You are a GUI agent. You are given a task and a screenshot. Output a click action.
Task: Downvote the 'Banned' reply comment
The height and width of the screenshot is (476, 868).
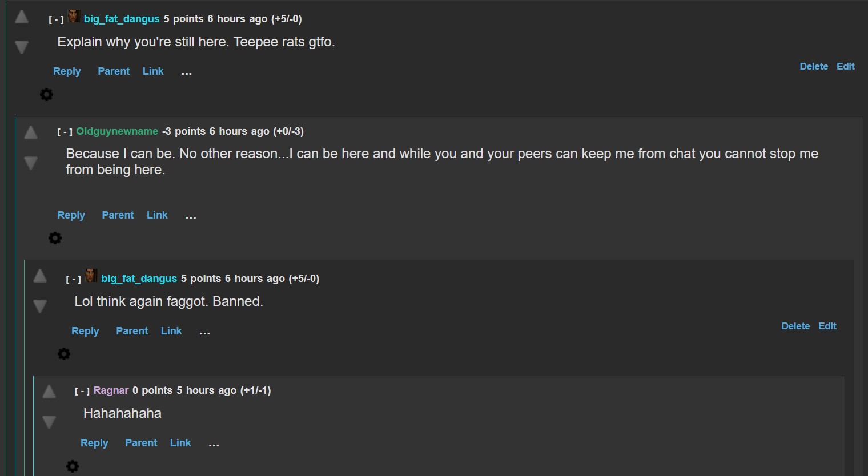pyautogui.click(x=40, y=306)
